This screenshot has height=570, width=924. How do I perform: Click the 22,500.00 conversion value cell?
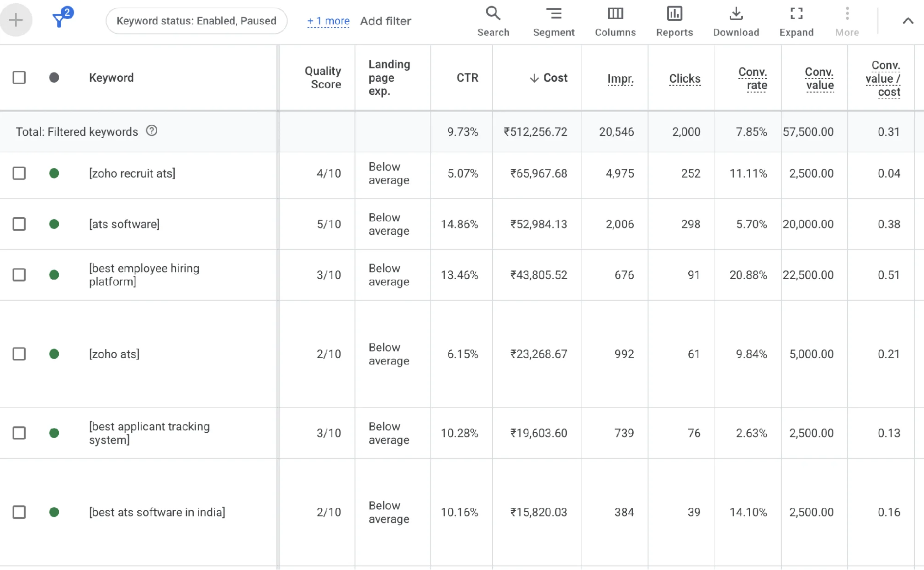pyautogui.click(x=808, y=275)
